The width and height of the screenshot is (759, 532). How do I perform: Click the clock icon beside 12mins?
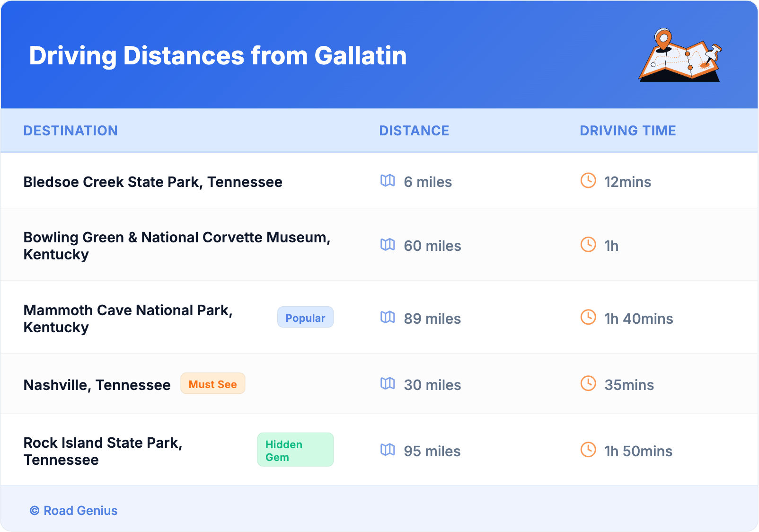pos(588,181)
